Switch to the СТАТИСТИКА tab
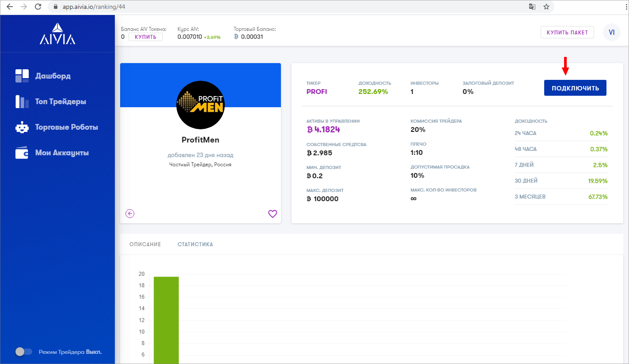Viewport: 629px width, 364px height. 195,244
